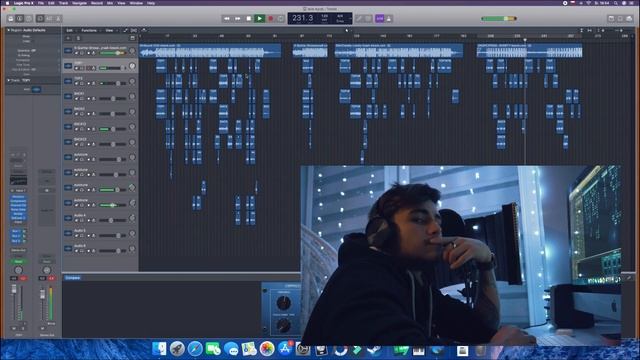Open the Mix menu

[x=110, y=3]
